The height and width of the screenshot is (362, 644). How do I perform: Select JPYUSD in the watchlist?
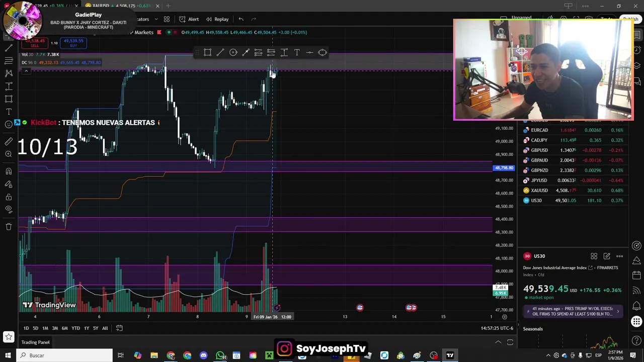coord(574,180)
